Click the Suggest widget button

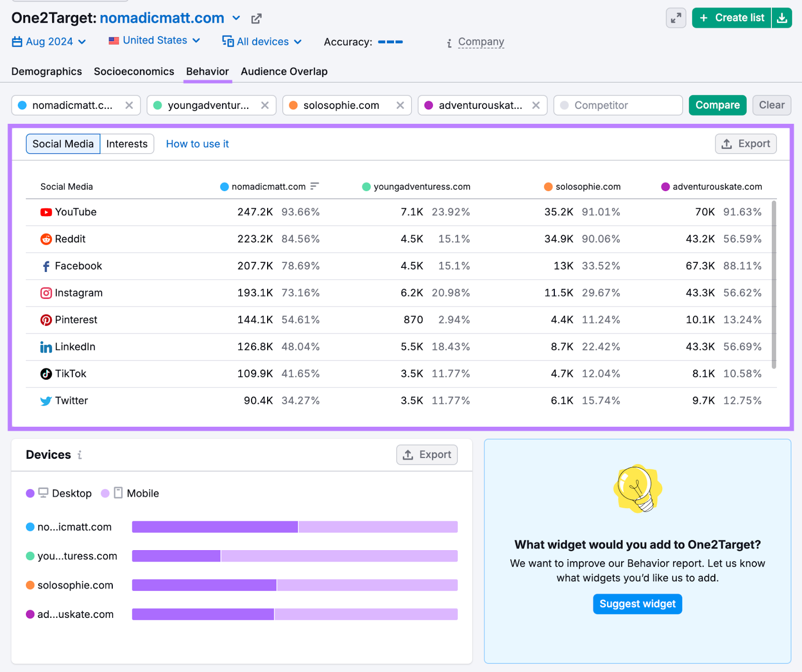tap(637, 604)
